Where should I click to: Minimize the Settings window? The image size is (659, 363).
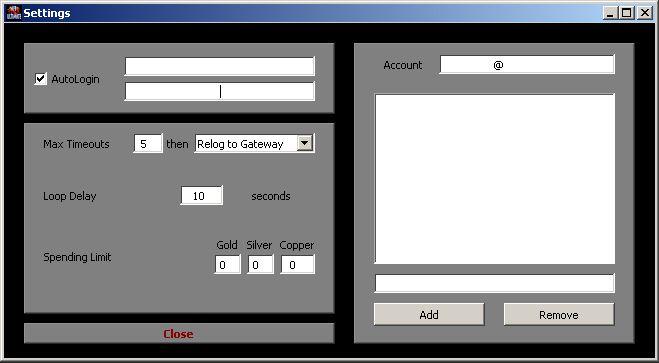tap(611, 13)
